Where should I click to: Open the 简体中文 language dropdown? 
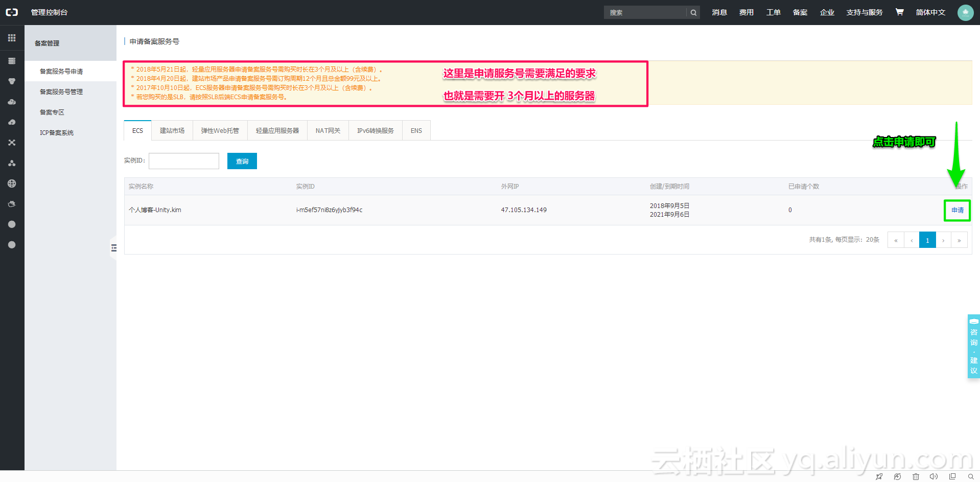pyautogui.click(x=930, y=12)
